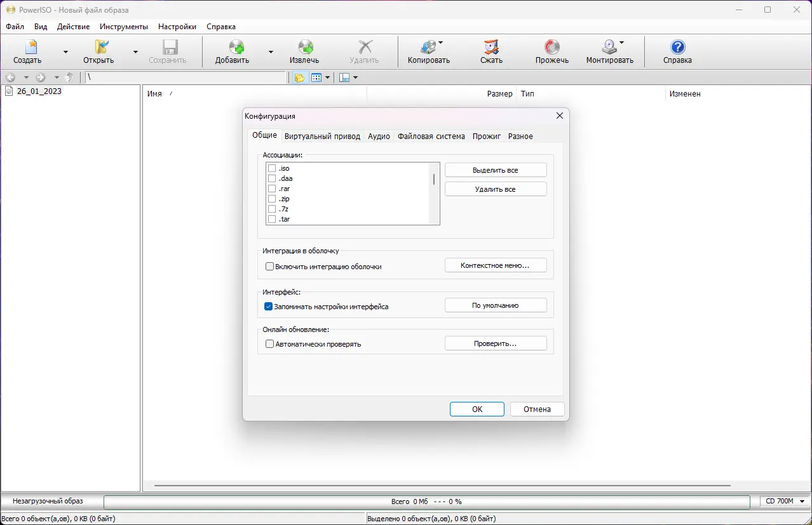812x525 pixels.
Task: Click the Извлечь extract icon
Action: click(x=305, y=47)
